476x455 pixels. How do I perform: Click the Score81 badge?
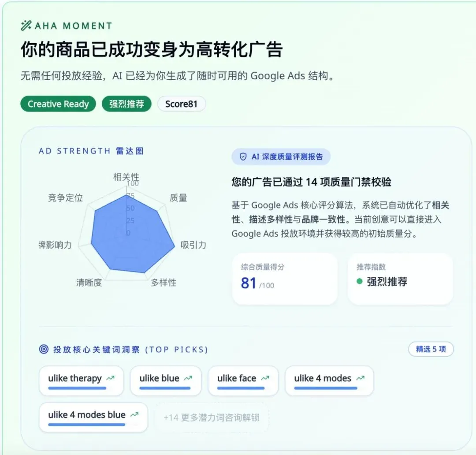click(x=182, y=104)
